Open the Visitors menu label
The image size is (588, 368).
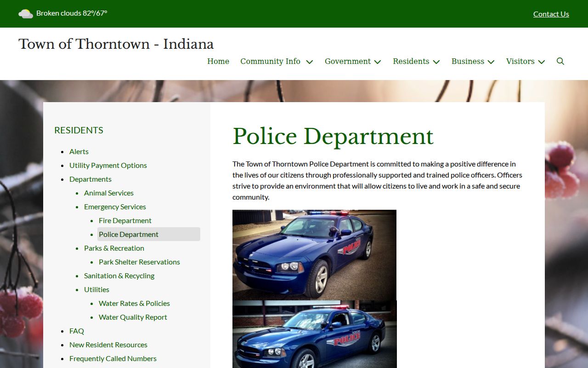pyautogui.click(x=520, y=61)
